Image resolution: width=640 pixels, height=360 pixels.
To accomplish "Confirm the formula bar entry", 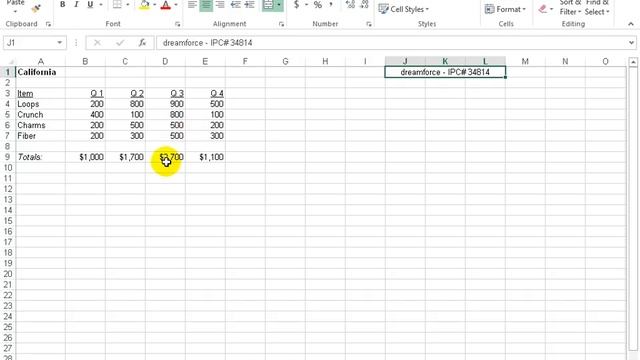I will [120, 43].
